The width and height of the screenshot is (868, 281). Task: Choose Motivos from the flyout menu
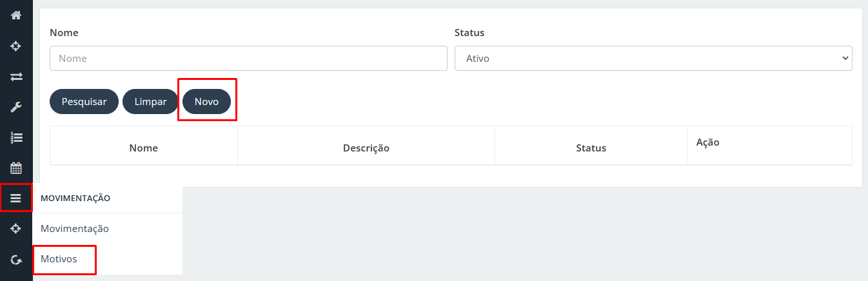point(59,259)
